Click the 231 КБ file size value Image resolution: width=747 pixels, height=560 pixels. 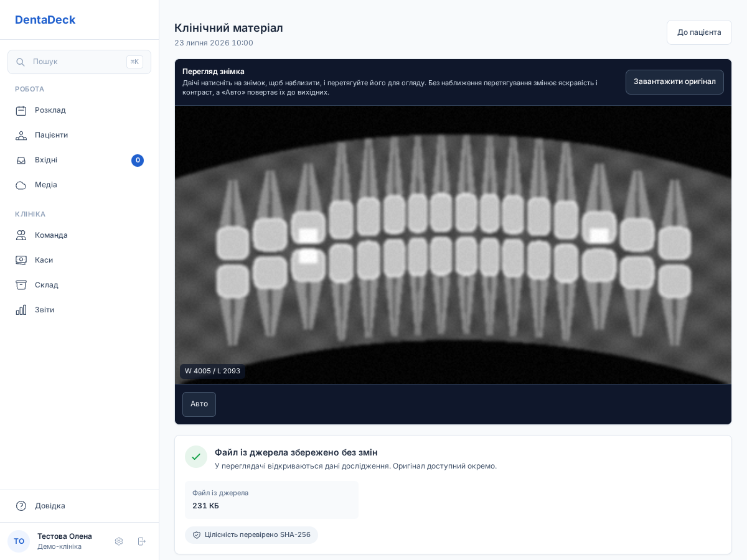(x=205, y=506)
